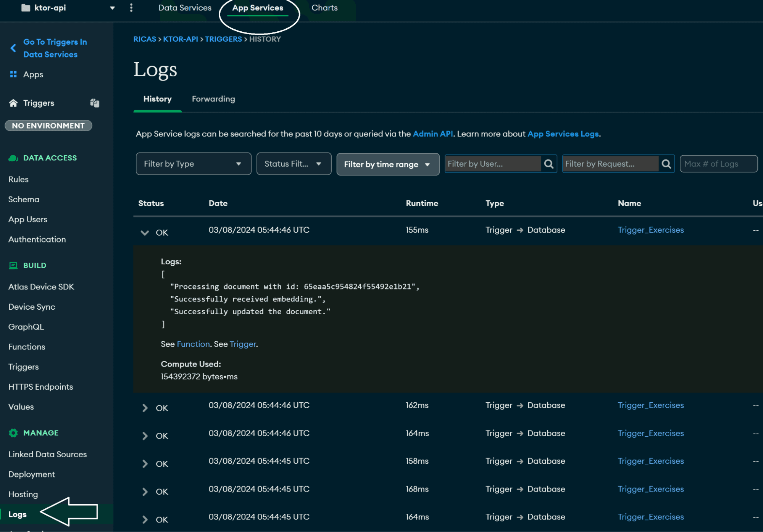Open the Admin API link
Image resolution: width=763 pixels, height=532 pixels.
point(433,134)
